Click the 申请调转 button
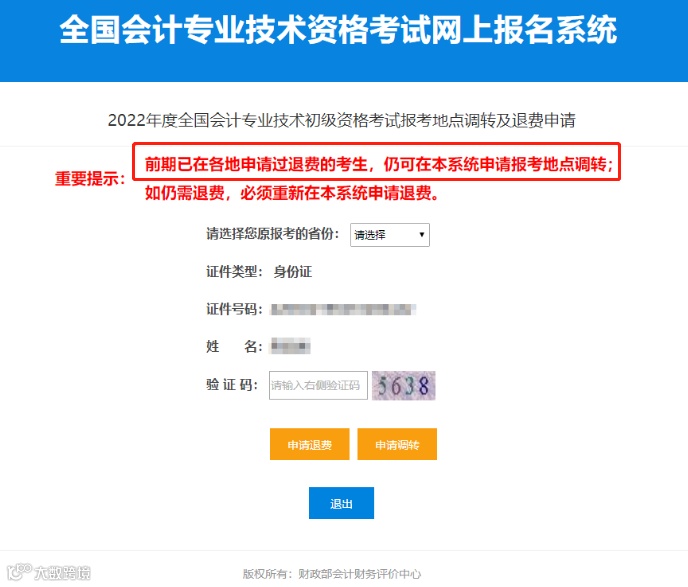 pos(397,444)
